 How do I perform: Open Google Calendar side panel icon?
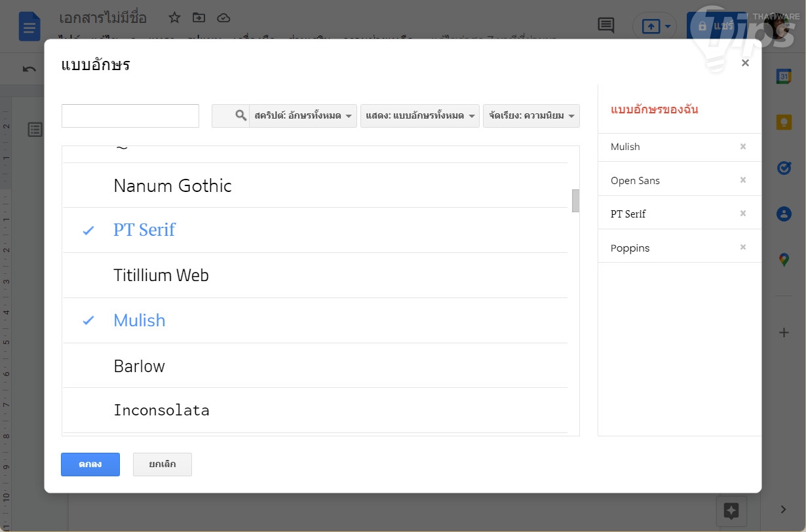[784, 76]
